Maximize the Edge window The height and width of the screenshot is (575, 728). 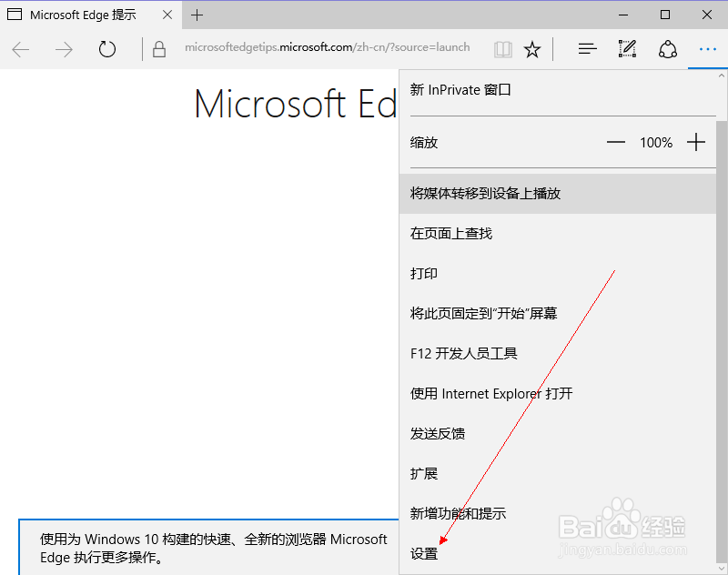pos(665,15)
